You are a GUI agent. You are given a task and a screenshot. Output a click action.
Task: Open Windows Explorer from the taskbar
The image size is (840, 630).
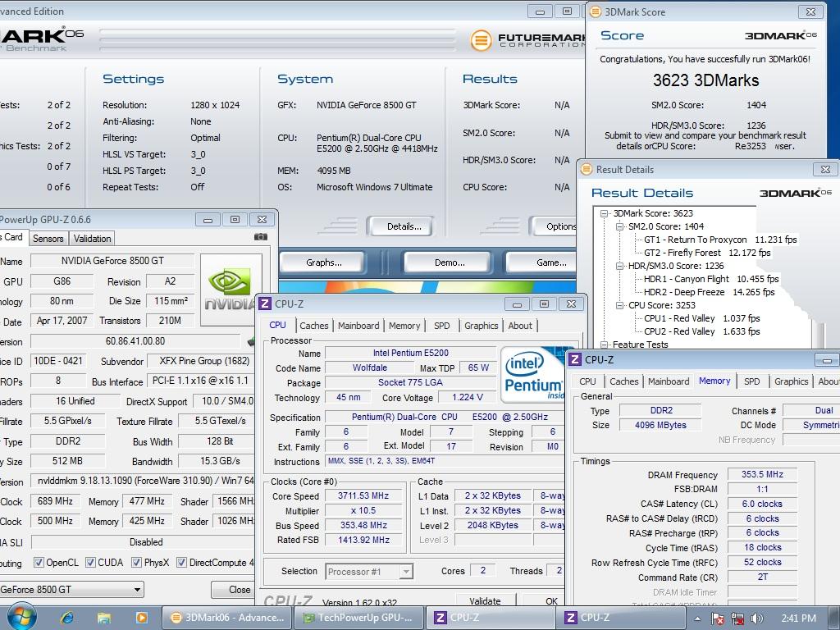(x=104, y=618)
